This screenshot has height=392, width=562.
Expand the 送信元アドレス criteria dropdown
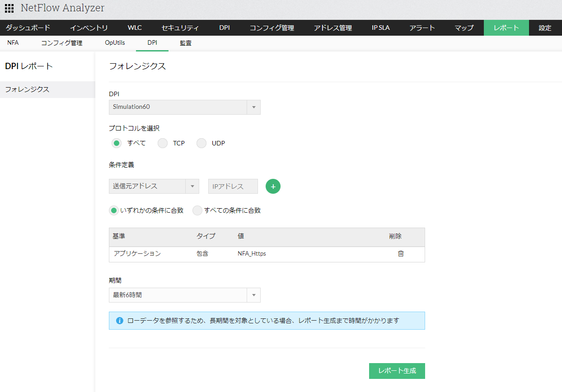154,186
